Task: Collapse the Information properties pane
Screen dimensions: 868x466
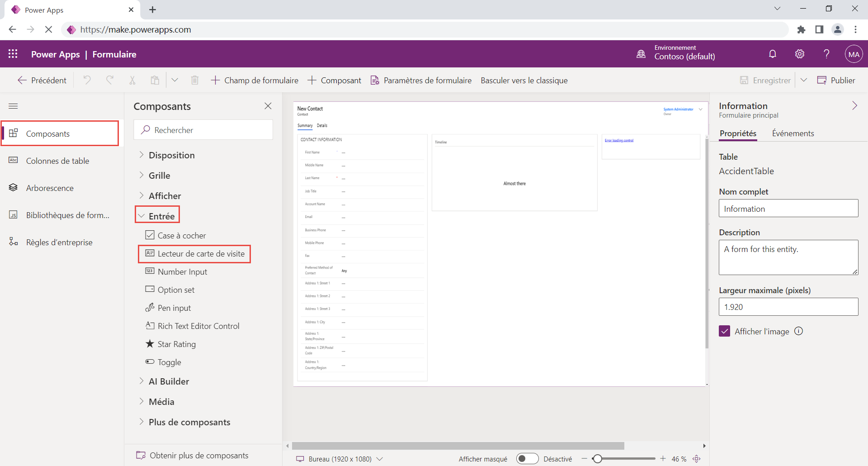Action: tap(854, 106)
